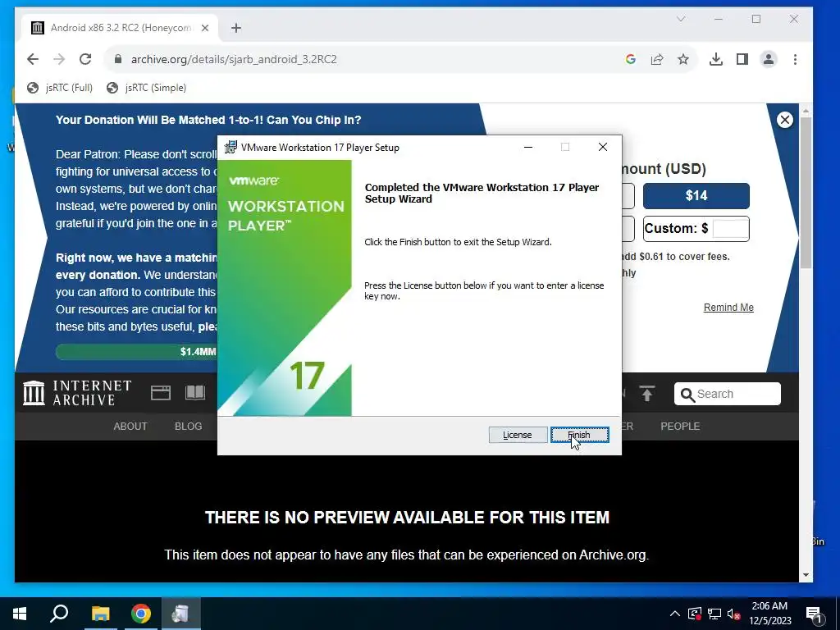The image size is (840, 630).
Task: Open PEOPLE in Archive menu
Action: click(x=680, y=427)
